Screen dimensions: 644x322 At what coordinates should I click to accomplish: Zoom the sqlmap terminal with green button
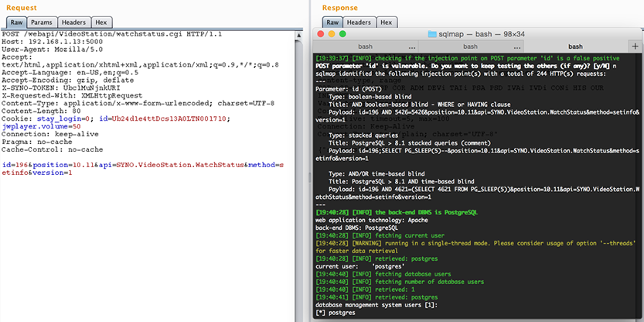pyautogui.click(x=342, y=34)
